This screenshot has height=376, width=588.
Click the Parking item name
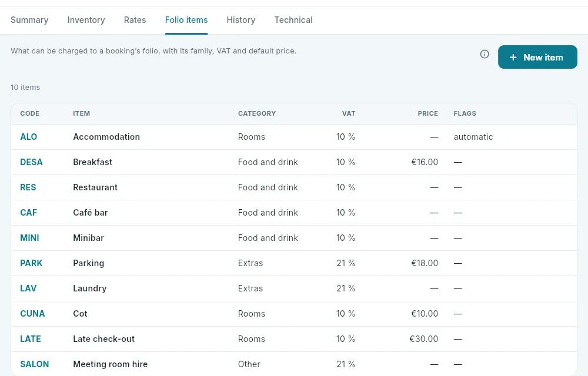(x=89, y=263)
